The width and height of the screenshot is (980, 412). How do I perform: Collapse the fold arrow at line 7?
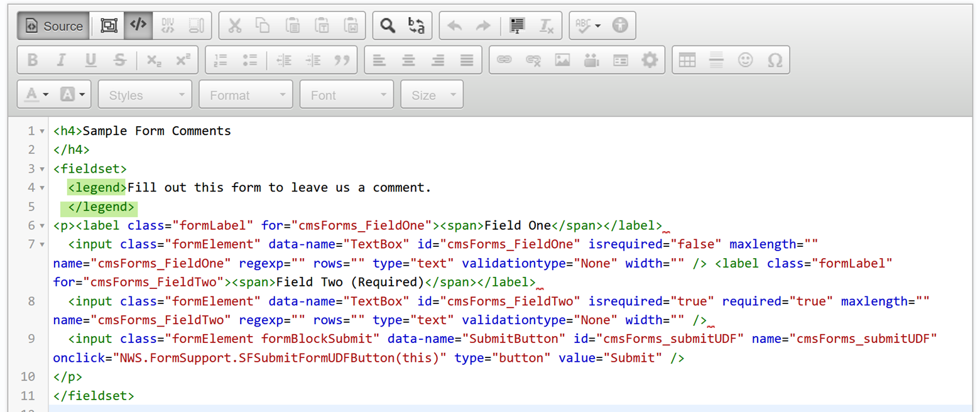[x=41, y=244]
